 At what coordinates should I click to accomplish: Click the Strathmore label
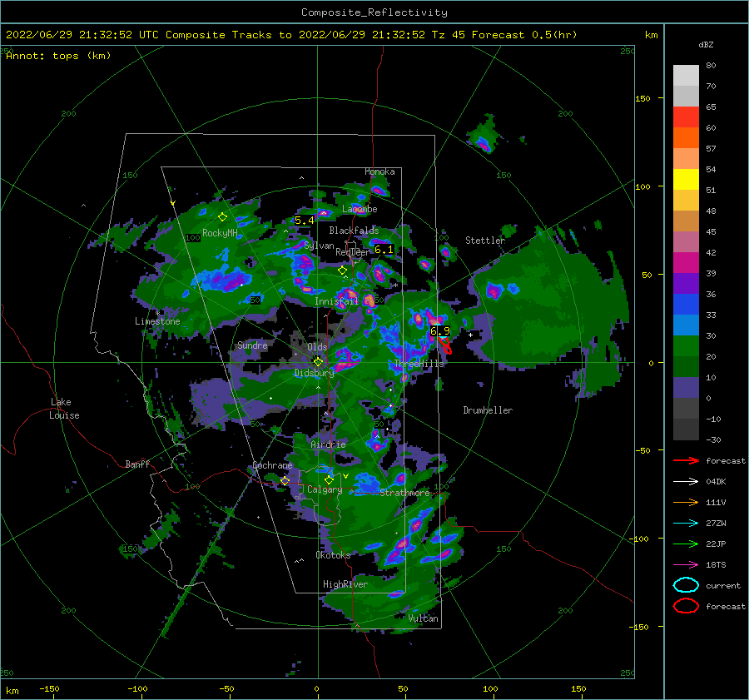coord(404,493)
